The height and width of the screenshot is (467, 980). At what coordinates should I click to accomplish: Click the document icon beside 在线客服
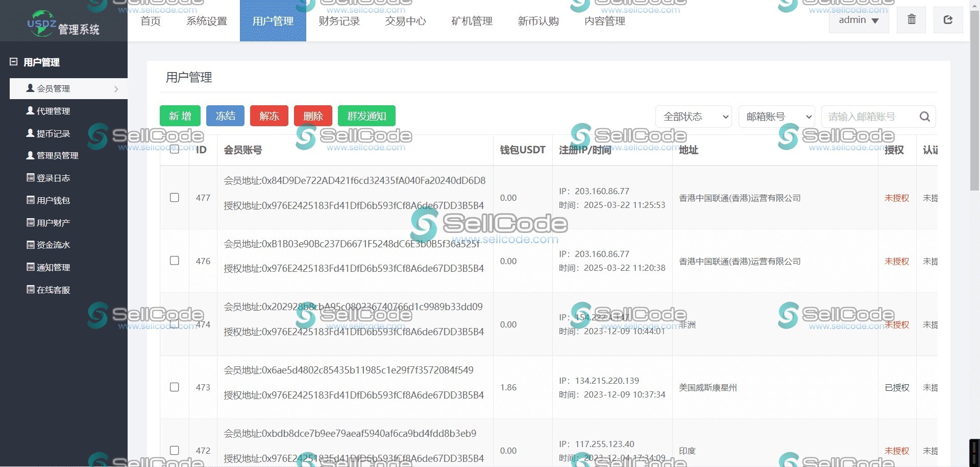pyautogui.click(x=30, y=290)
